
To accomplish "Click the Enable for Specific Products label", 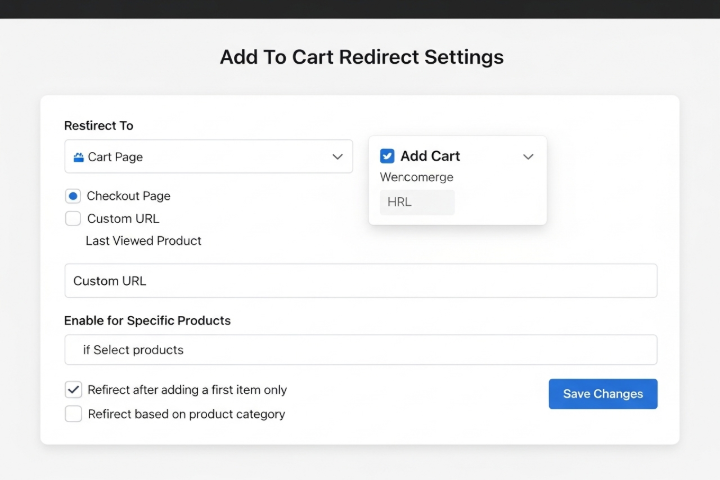I will 147,321.
